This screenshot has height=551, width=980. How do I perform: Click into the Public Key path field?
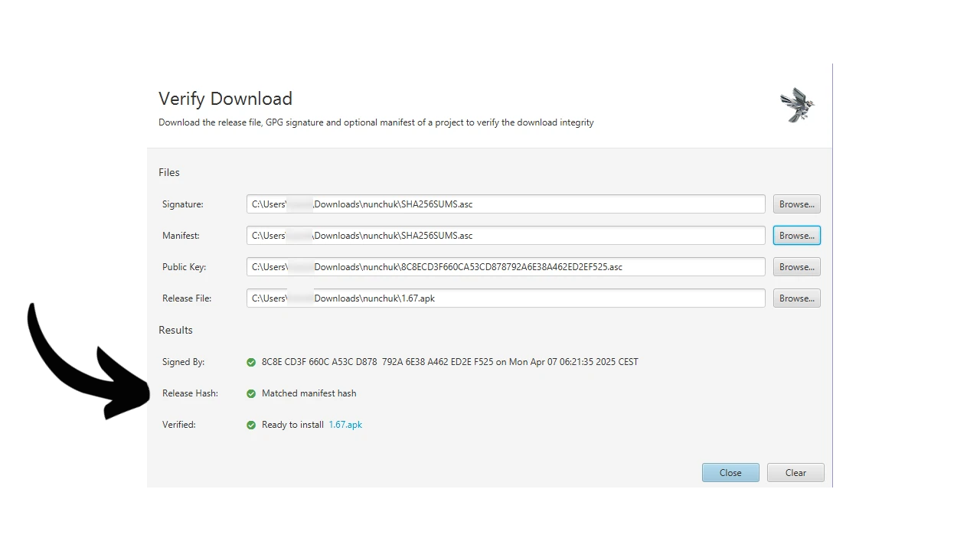click(x=505, y=267)
